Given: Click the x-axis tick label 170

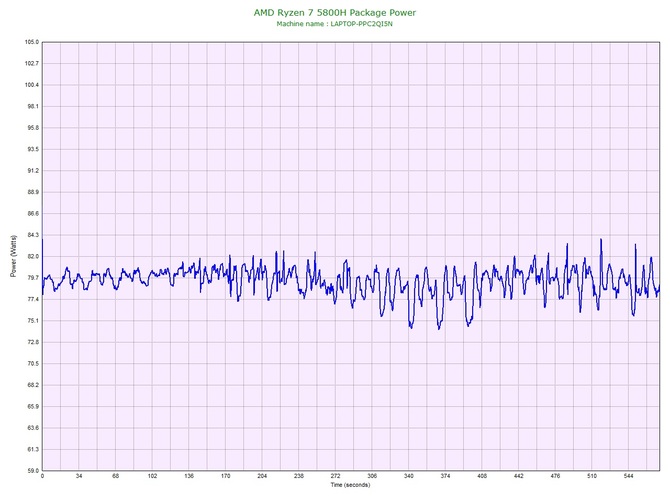Looking at the screenshot, I should (x=226, y=476).
